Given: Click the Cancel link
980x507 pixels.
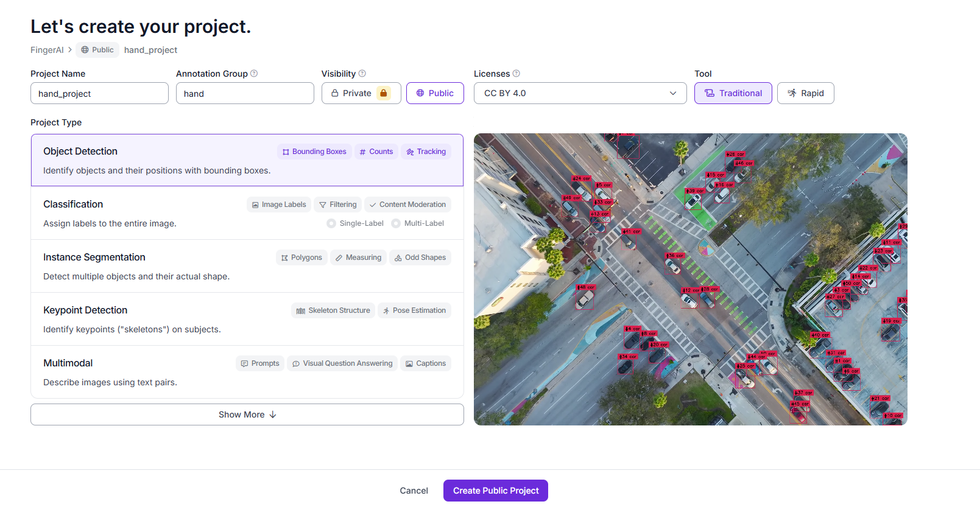Looking at the screenshot, I should coord(414,491).
